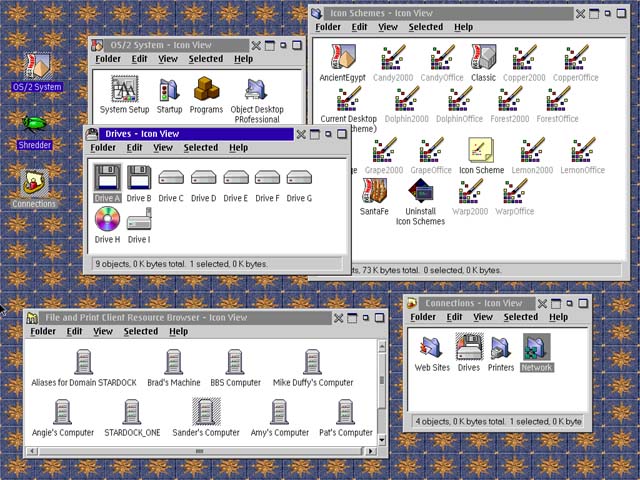Open Web Sites in Connections window

[432, 347]
